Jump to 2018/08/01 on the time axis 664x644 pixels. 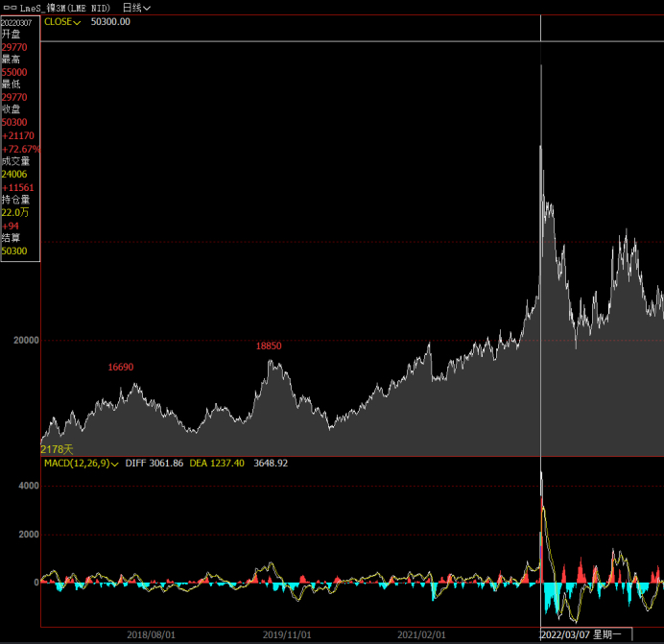click(x=152, y=634)
